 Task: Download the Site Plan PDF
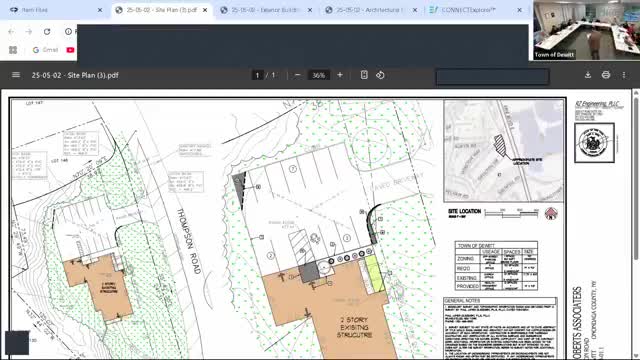588,75
